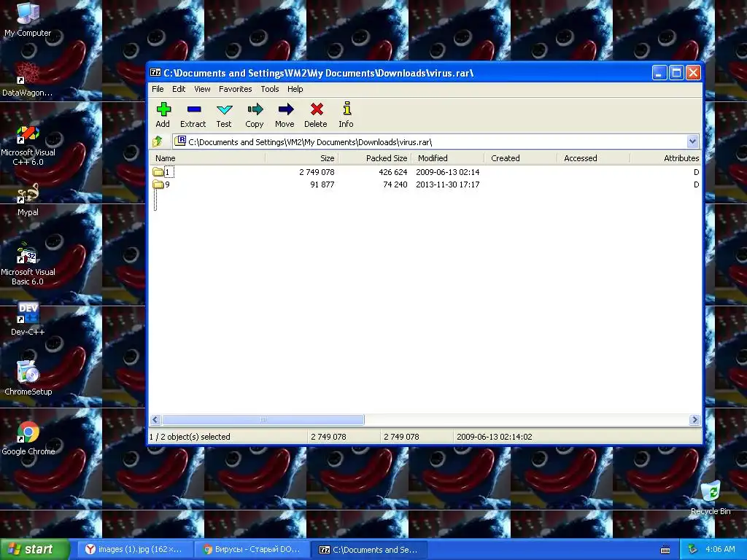Open the Recycle Bin

711,497
